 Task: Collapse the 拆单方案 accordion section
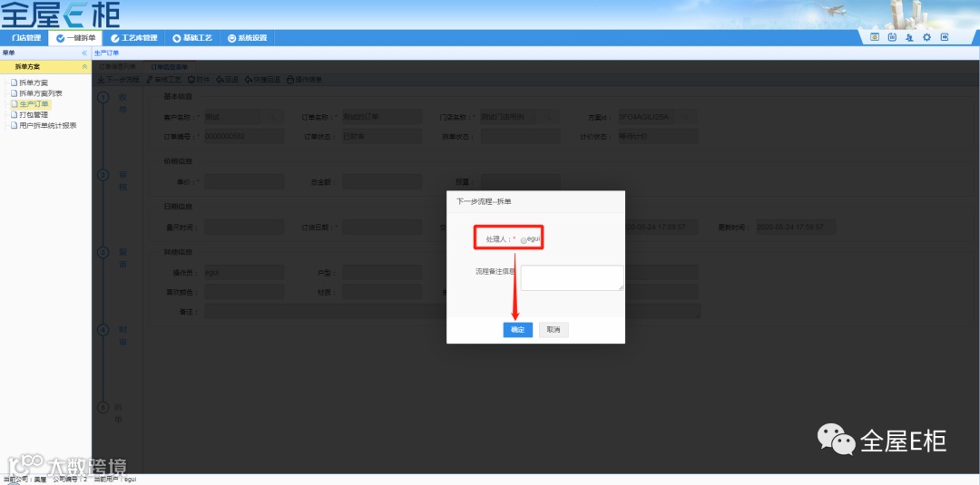coord(84,67)
